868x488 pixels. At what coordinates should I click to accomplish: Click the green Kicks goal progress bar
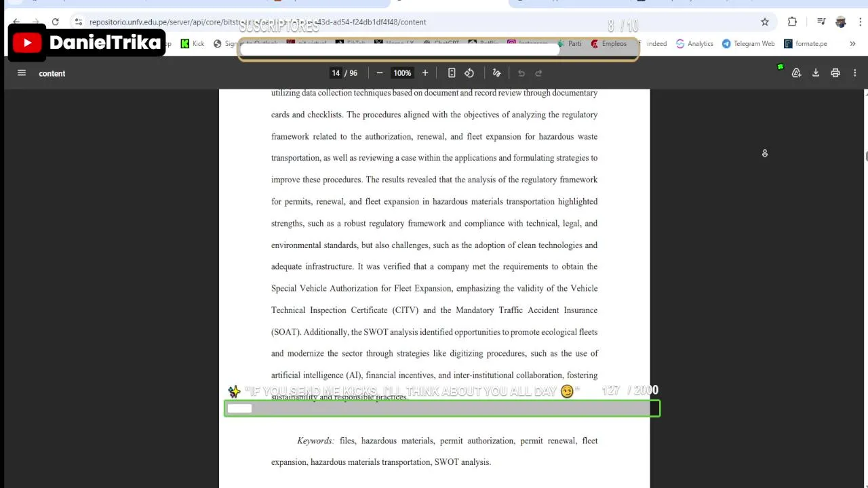point(441,408)
